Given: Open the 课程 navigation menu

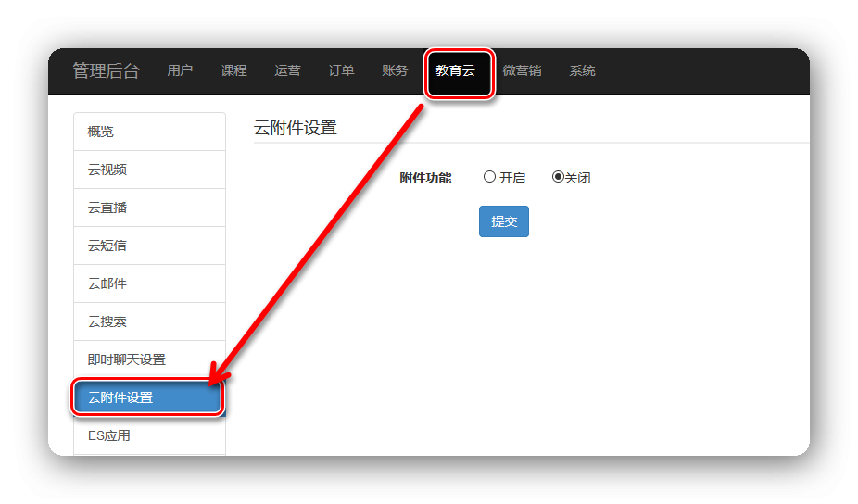Looking at the screenshot, I should point(233,71).
